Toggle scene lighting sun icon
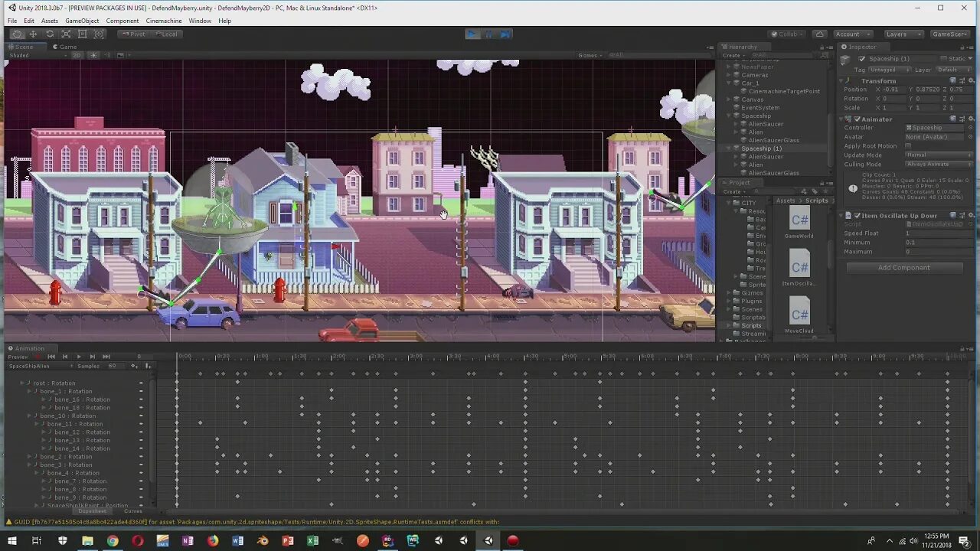The height and width of the screenshot is (551, 980). click(x=93, y=55)
